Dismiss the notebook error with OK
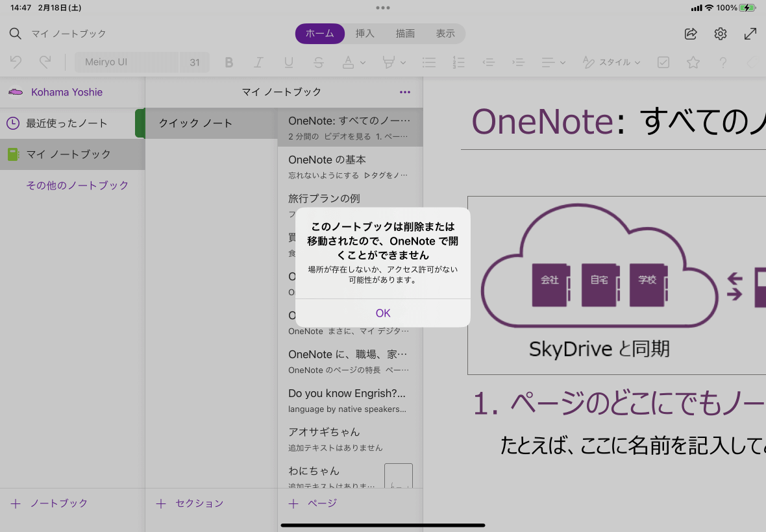 pos(382,313)
